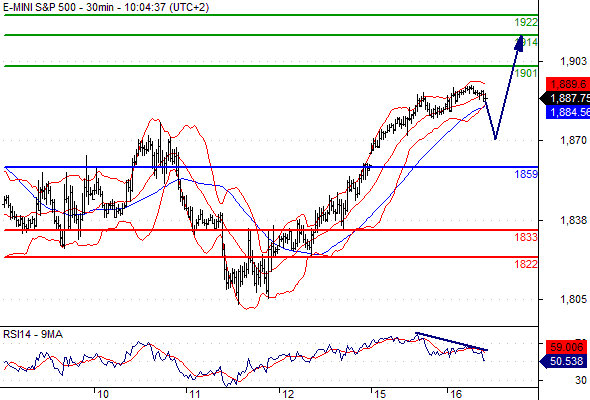The image size is (590, 400).
Task: Click the red 59.006 RSI value tag
Action: coord(566,347)
